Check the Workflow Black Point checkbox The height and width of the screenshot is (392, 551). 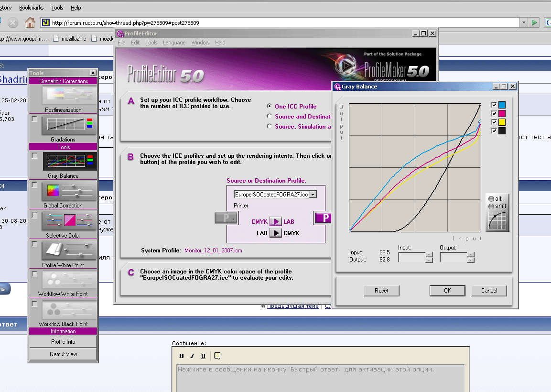click(34, 304)
